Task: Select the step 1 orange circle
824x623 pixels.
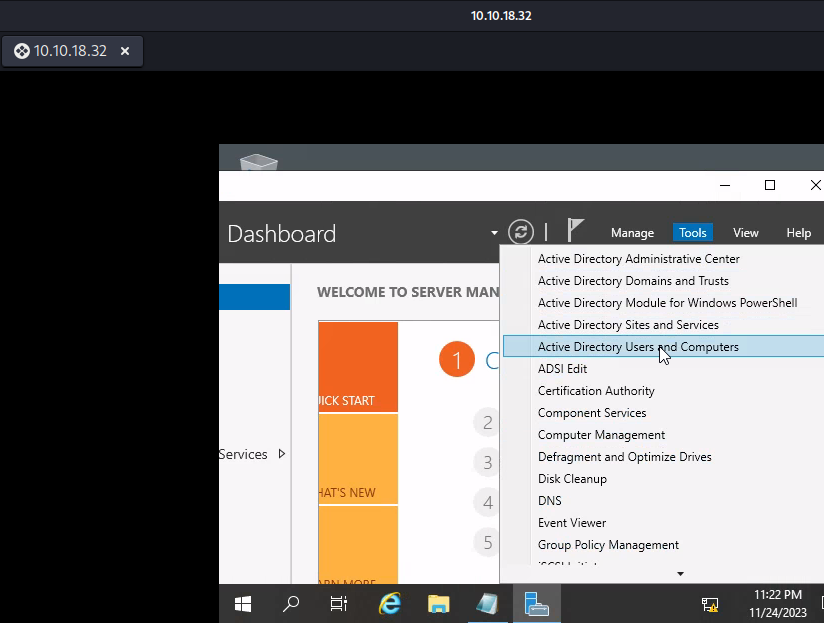Action: point(457,359)
